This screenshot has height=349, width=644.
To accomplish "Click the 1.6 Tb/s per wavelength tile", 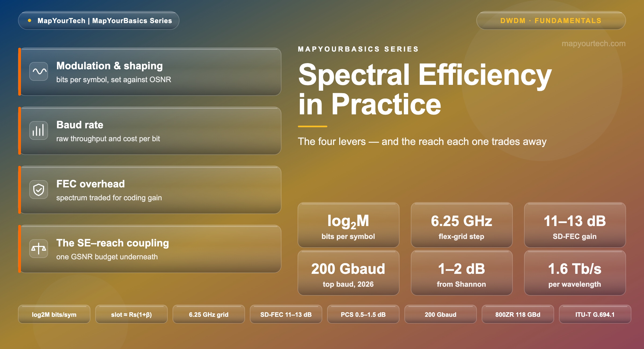I will pyautogui.click(x=575, y=273).
